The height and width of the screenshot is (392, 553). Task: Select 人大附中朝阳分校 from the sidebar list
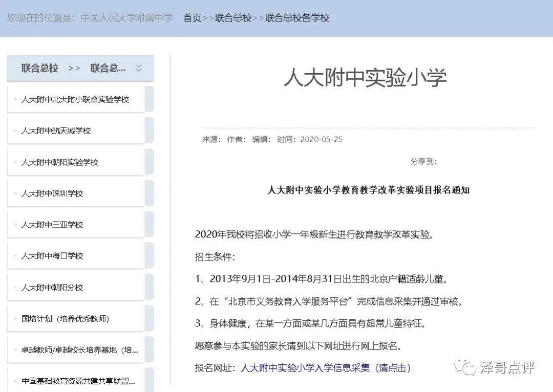[54, 287]
